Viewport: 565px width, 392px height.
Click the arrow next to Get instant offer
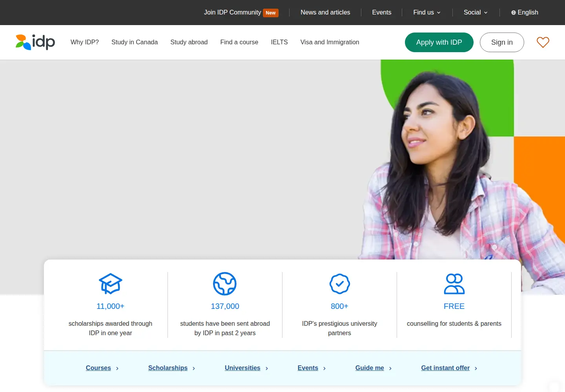click(476, 368)
